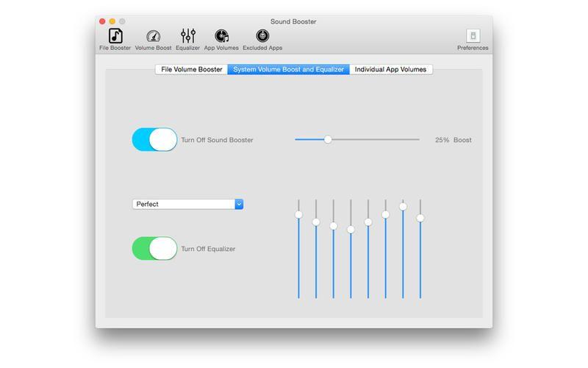Toggle the blue Sound Booster switch
This screenshot has width=588, height=368.
pos(154,139)
